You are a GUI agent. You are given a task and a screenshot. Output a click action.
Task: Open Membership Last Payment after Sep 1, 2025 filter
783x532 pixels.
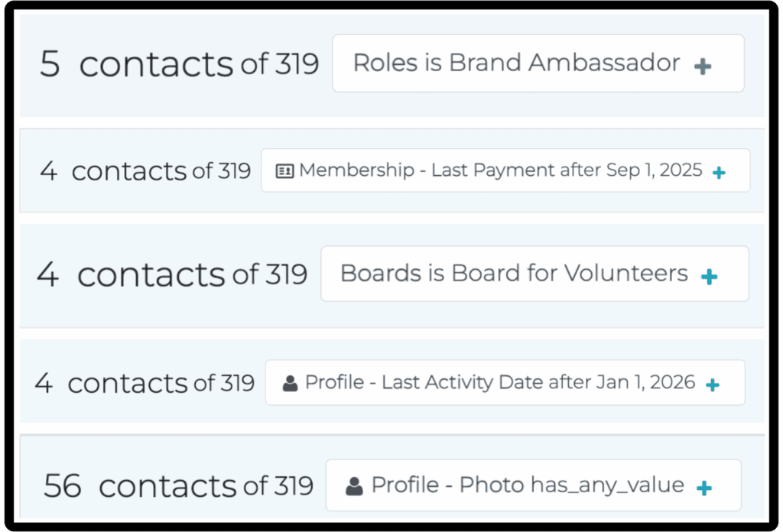point(501,170)
